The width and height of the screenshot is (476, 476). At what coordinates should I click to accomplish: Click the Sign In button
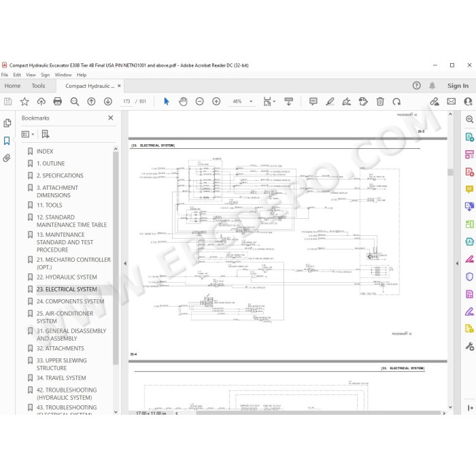[x=458, y=86]
